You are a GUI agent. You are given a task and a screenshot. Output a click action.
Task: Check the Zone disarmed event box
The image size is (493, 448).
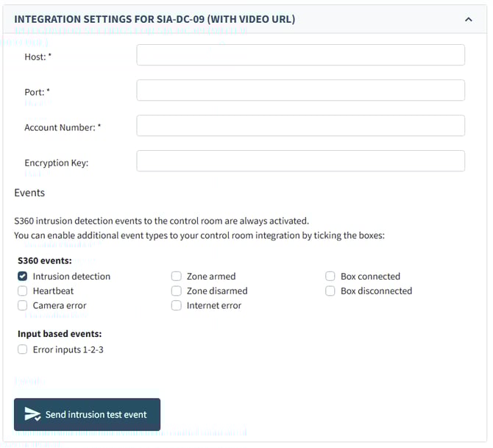(177, 291)
